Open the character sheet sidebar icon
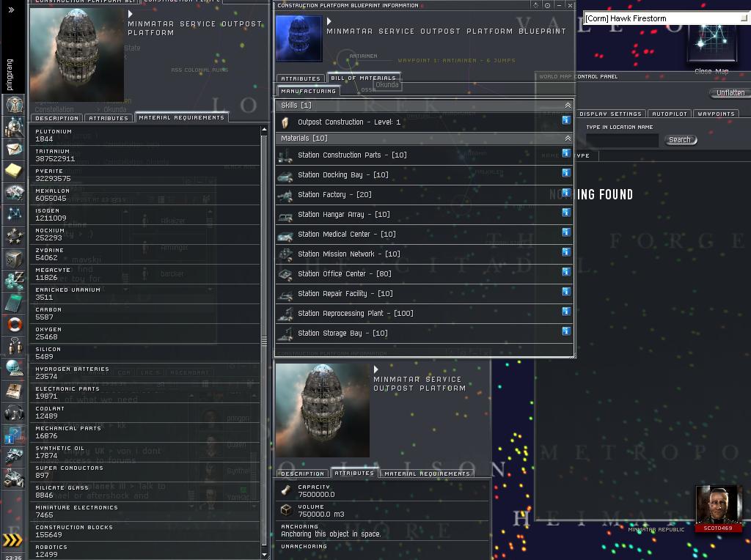This screenshot has width=751, height=560. [13, 104]
